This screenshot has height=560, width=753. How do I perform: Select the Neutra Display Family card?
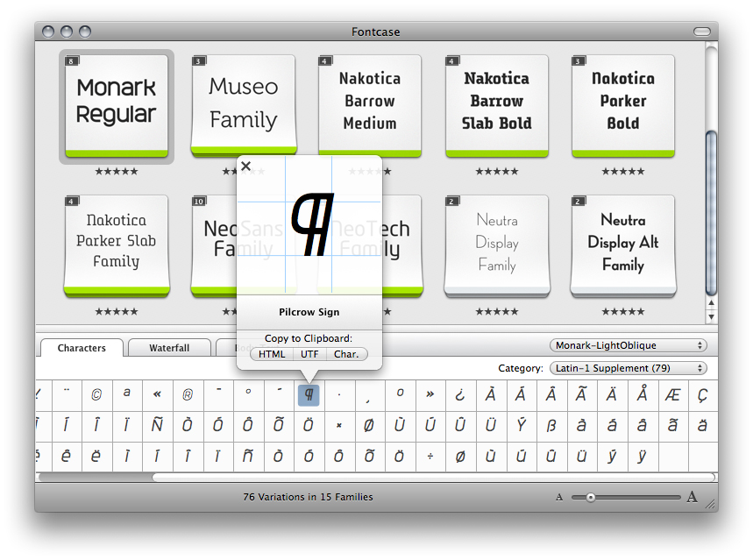[496, 246]
